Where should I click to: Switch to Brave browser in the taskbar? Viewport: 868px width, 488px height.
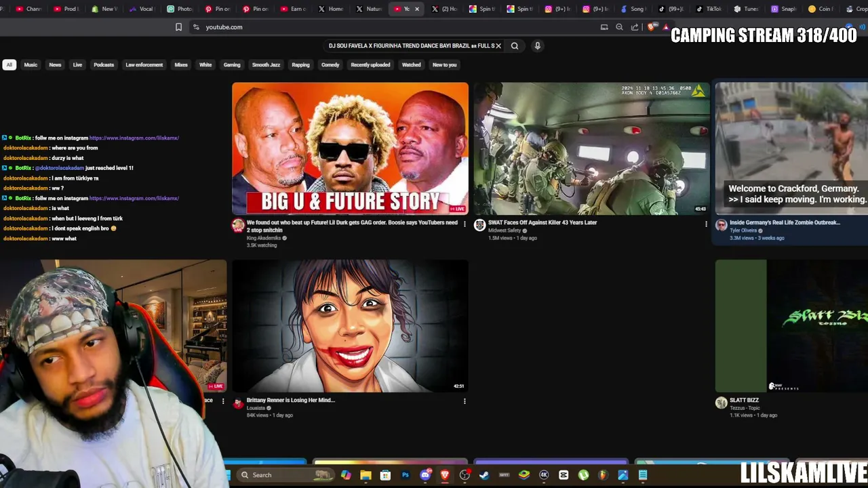click(x=445, y=475)
